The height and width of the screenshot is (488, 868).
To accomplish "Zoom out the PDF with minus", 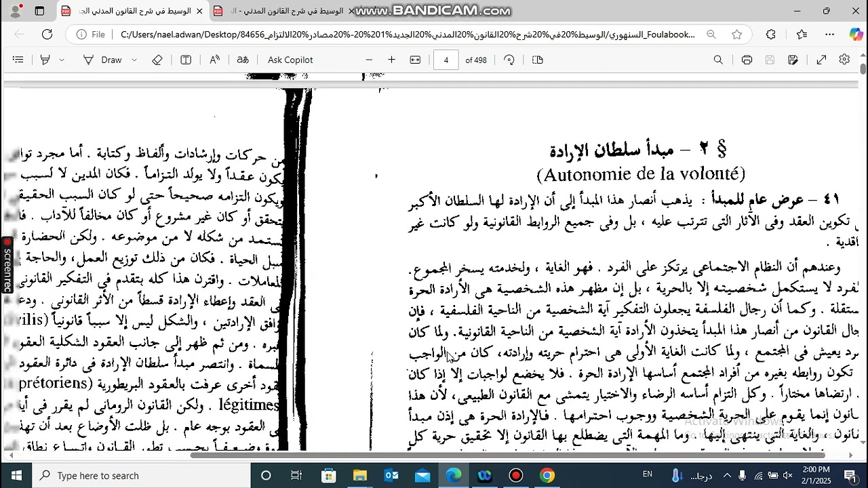I will tap(369, 60).
